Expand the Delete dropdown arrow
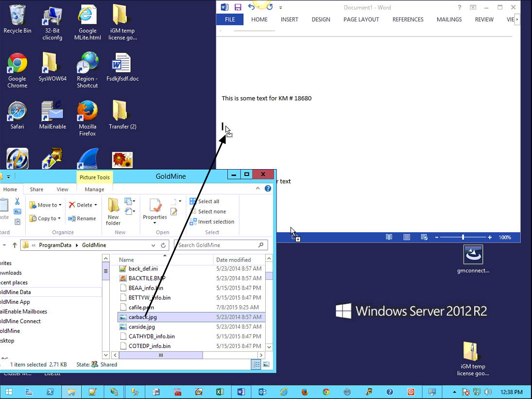532x399 pixels. point(96,205)
